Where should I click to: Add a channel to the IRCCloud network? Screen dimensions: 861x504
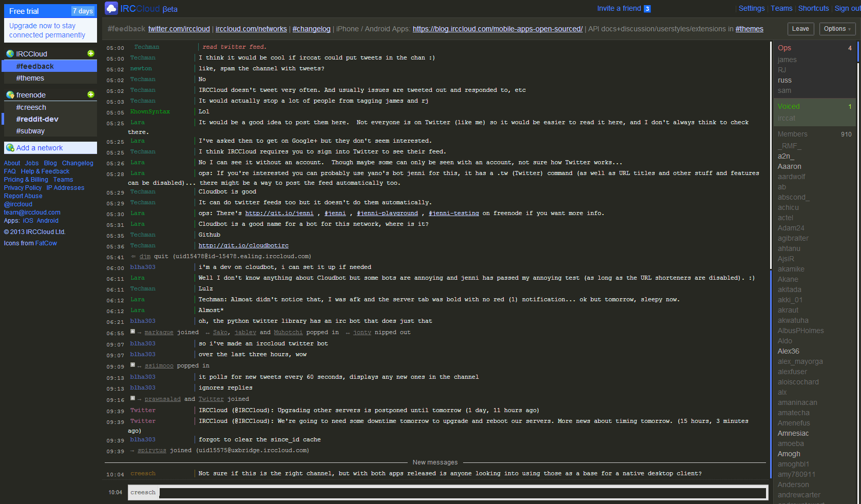point(91,53)
